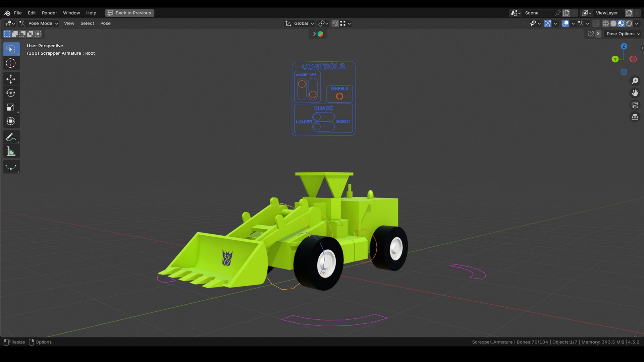
Task: Toggle the Scene pin icon
Action: pyautogui.click(x=558, y=13)
